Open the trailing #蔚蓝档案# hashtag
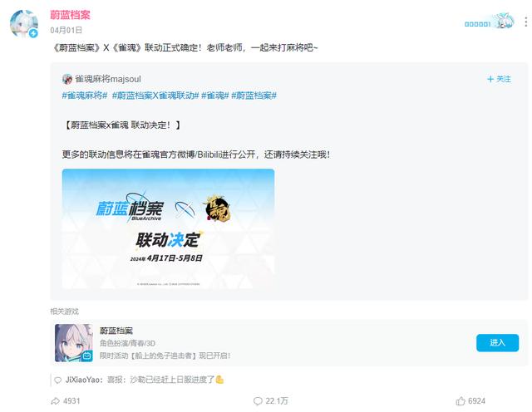Screen dimensions: 532x412 point(254,96)
